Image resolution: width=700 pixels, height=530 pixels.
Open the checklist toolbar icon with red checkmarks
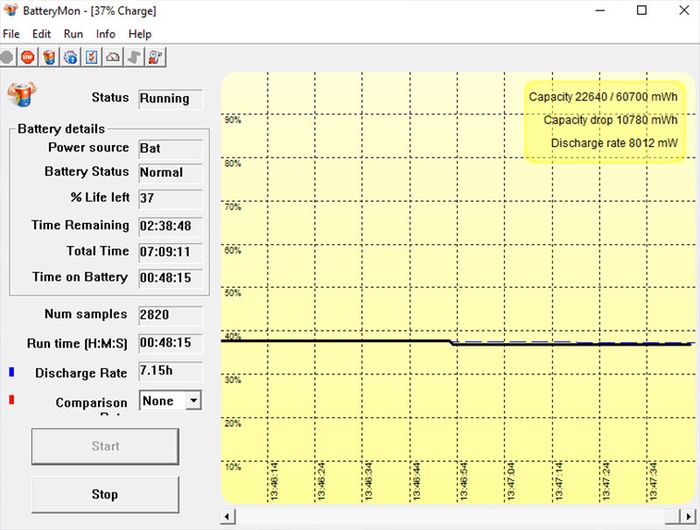click(92, 57)
